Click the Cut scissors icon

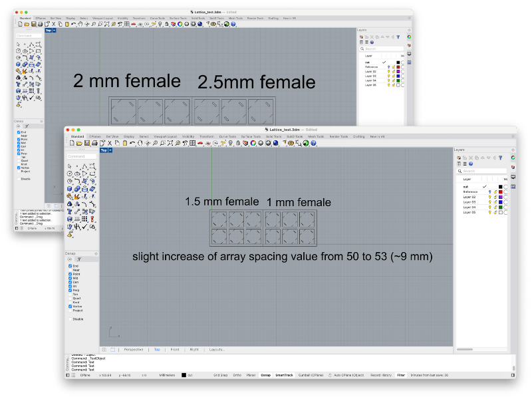110,143
